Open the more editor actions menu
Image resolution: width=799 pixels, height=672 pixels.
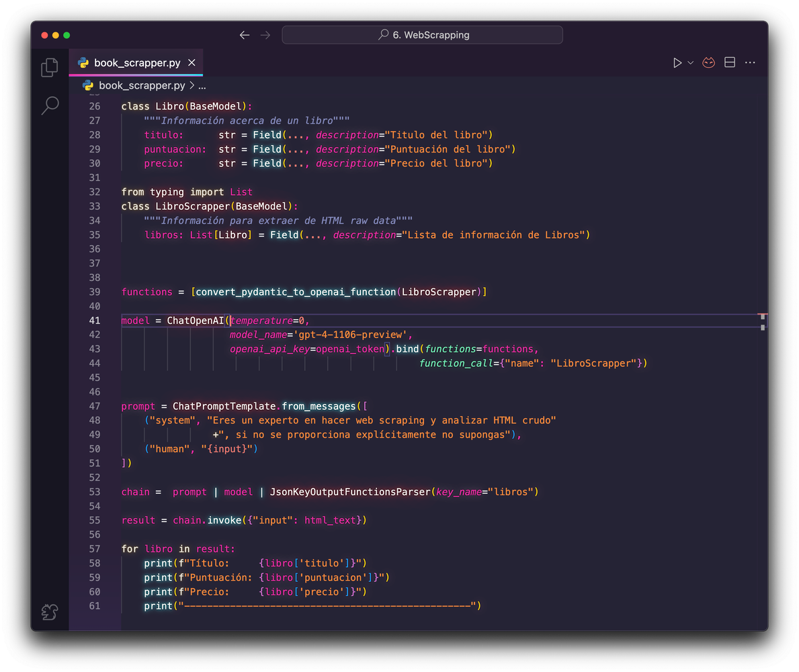(x=750, y=62)
